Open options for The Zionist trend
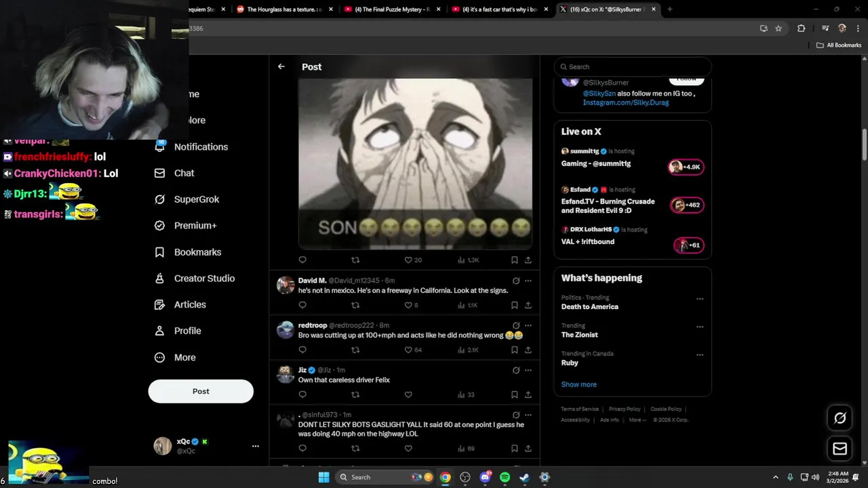Screen dimensions: 868x488 coord(700,327)
